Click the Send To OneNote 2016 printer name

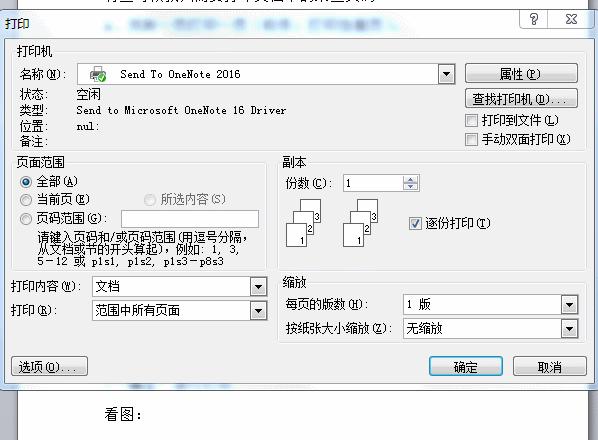180,74
